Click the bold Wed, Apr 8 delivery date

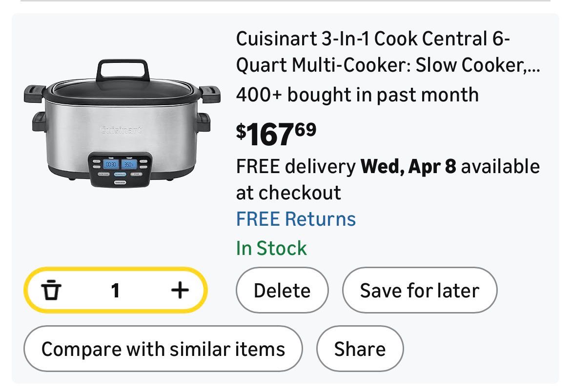408,167
